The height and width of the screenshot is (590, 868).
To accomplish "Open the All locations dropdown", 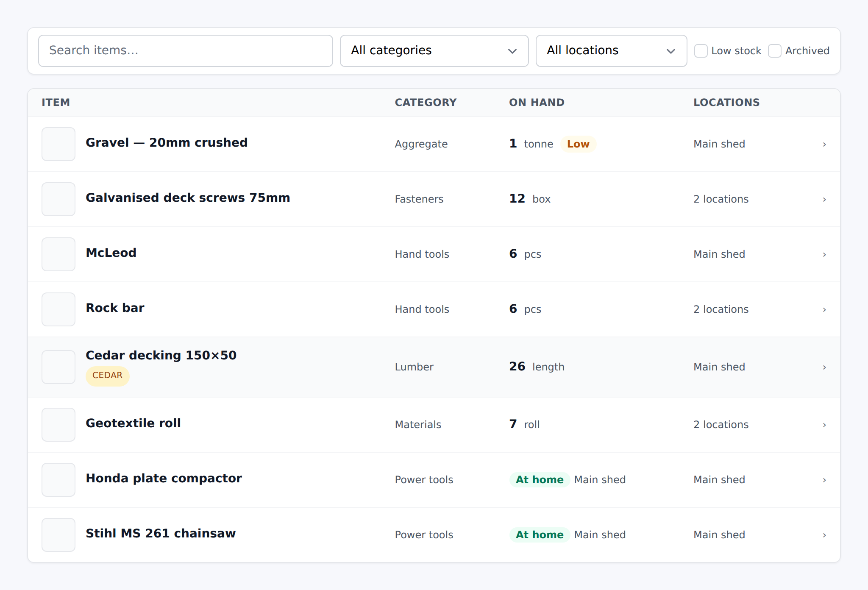I will (611, 51).
